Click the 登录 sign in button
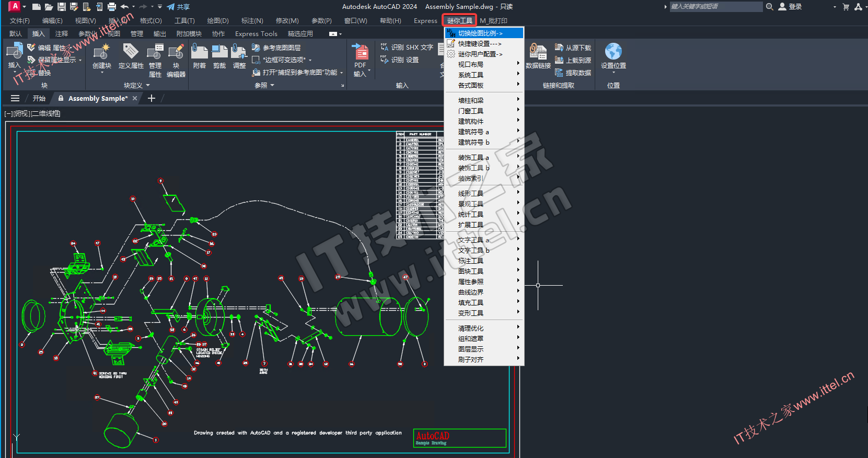This screenshot has height=458, width=868. [x=790, y=7]
